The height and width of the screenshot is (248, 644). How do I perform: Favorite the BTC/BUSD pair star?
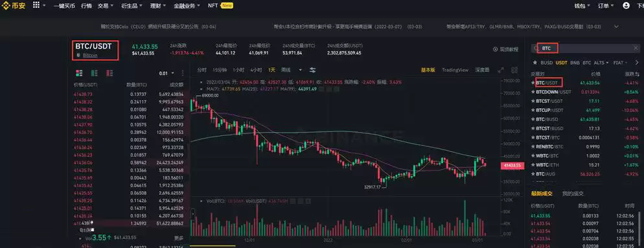[533, 120]
